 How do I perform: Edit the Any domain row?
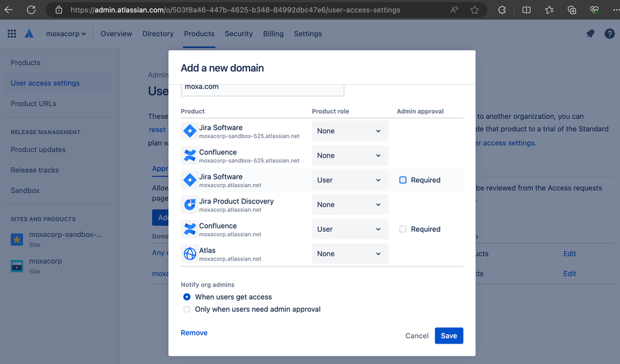point(569,254)
